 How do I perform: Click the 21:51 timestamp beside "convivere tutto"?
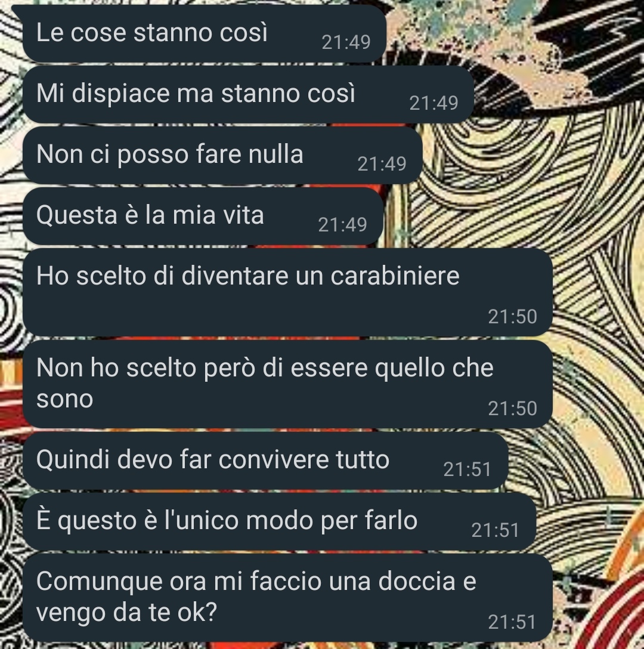[x=467, y=469]
